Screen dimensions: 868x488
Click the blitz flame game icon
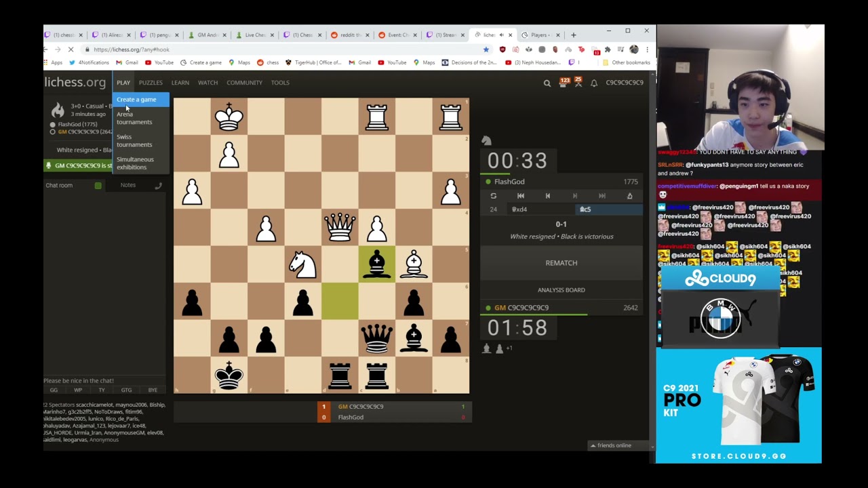58,110
